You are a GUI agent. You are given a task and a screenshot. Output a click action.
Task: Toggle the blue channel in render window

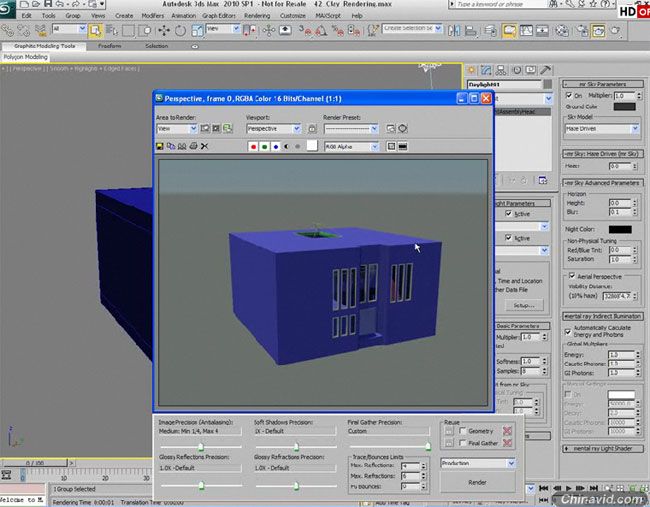click(276, 147)
